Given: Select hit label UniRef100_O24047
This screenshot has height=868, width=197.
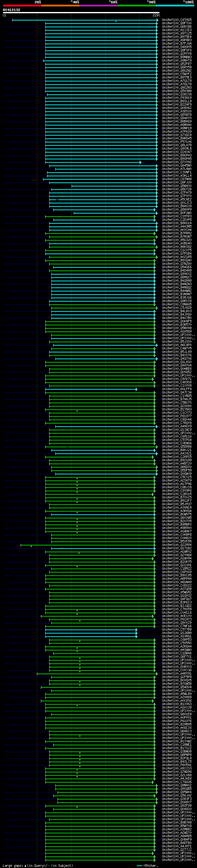Looking at the screenshot, I should coord(177,152).
